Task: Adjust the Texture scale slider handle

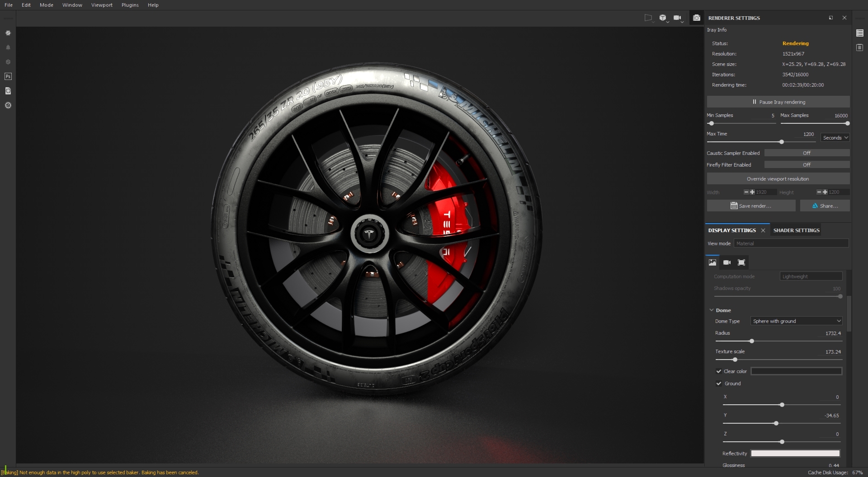Action: (735, 360)
